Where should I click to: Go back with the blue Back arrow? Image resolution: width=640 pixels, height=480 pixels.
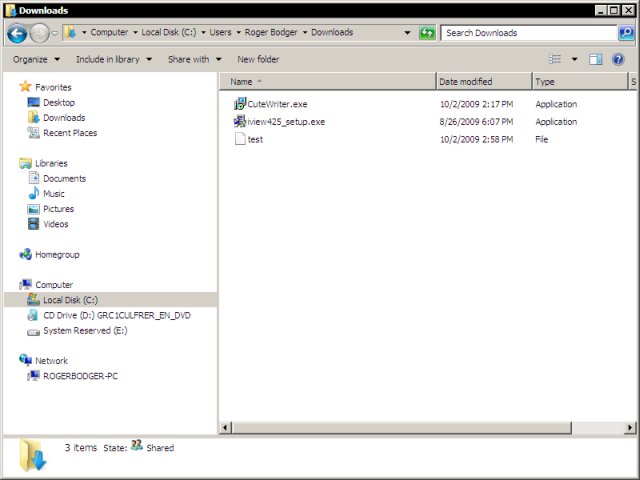(x=17, y=33)
